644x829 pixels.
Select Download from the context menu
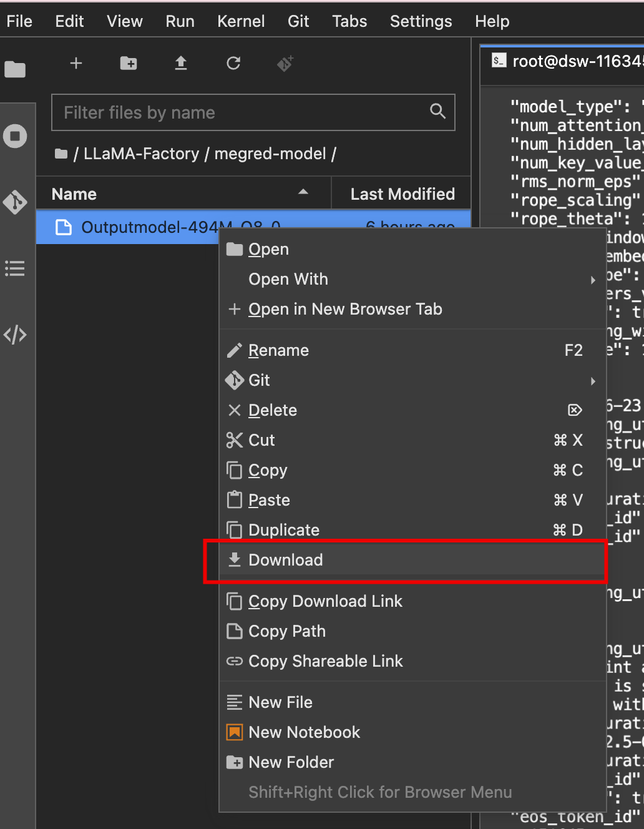pos(286,560)
